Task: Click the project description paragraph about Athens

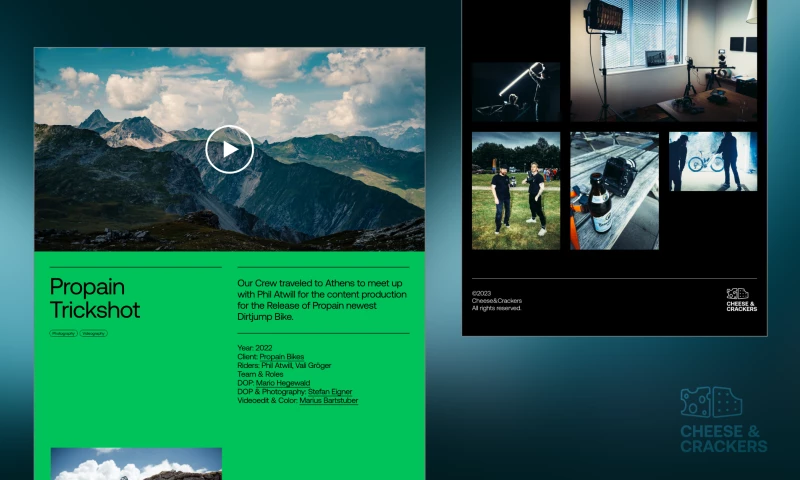Action: [322, 299]
